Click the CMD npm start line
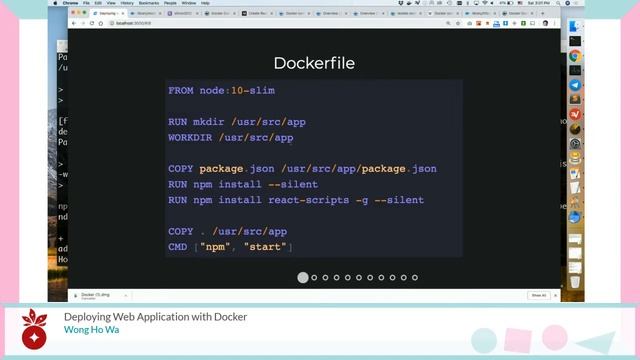This screenshot has width=640, height=360. tap(230, 247)
